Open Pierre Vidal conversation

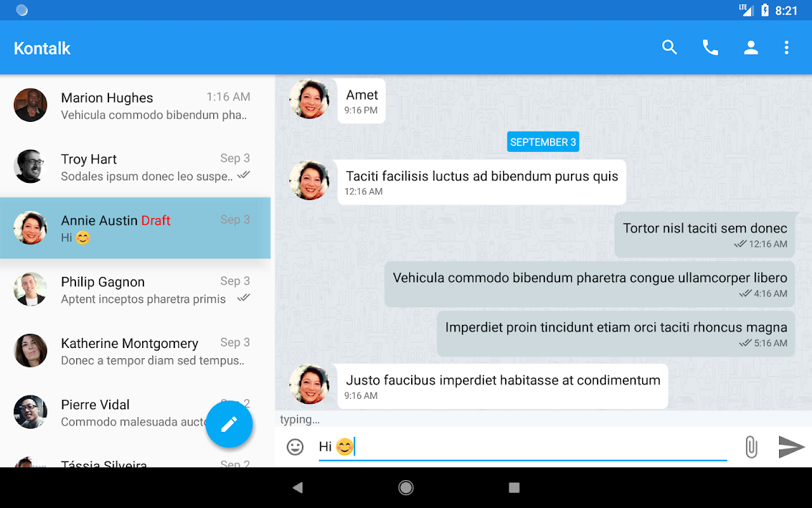pos(135,412)
